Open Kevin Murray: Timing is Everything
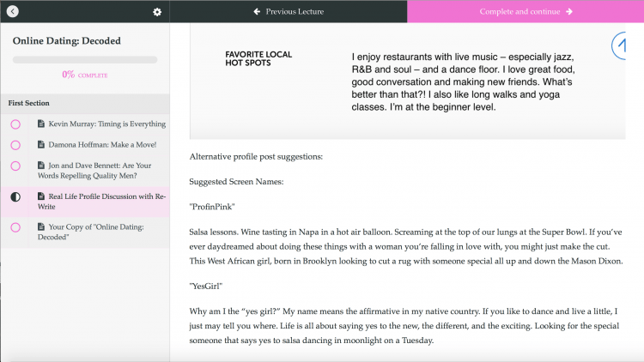This screenshot has height=362, width=644. click(x=107, y=124)
